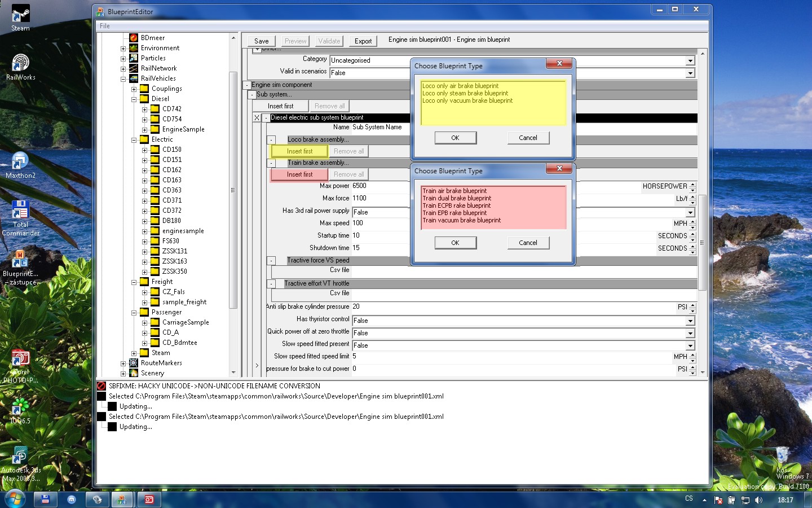Viewport: 812px width, 508px height.
Task: Select the Particles node in the tree
Action: point(153,58)
